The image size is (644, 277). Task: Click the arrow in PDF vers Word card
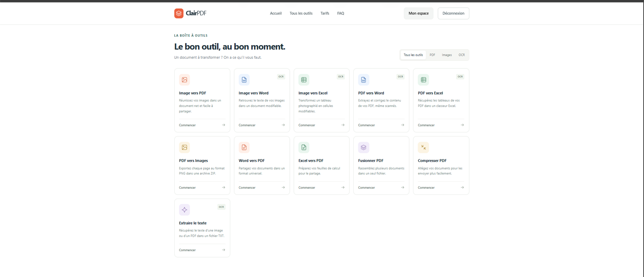(x=402, y=125)
